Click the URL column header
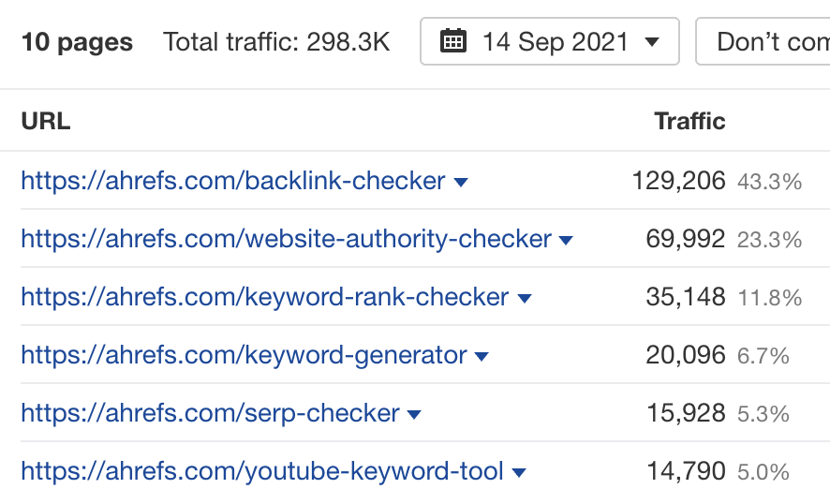 [46, 121]
